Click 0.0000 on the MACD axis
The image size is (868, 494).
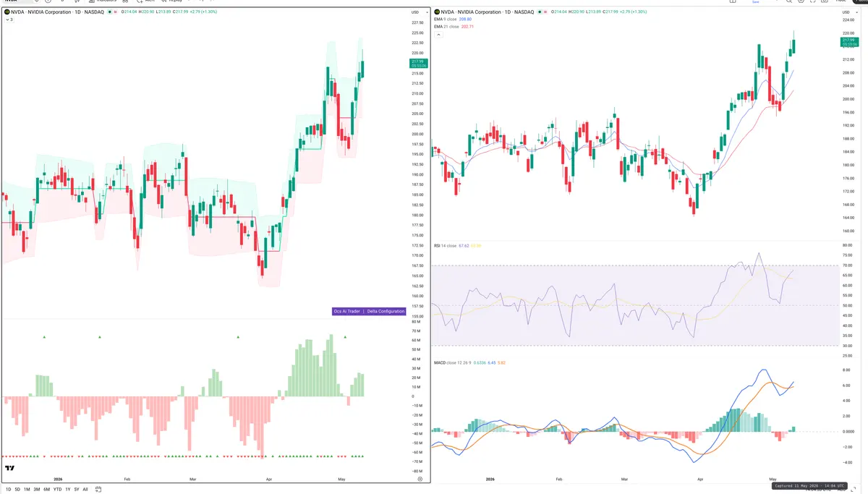pyautogui.click(x=847, y=432)
